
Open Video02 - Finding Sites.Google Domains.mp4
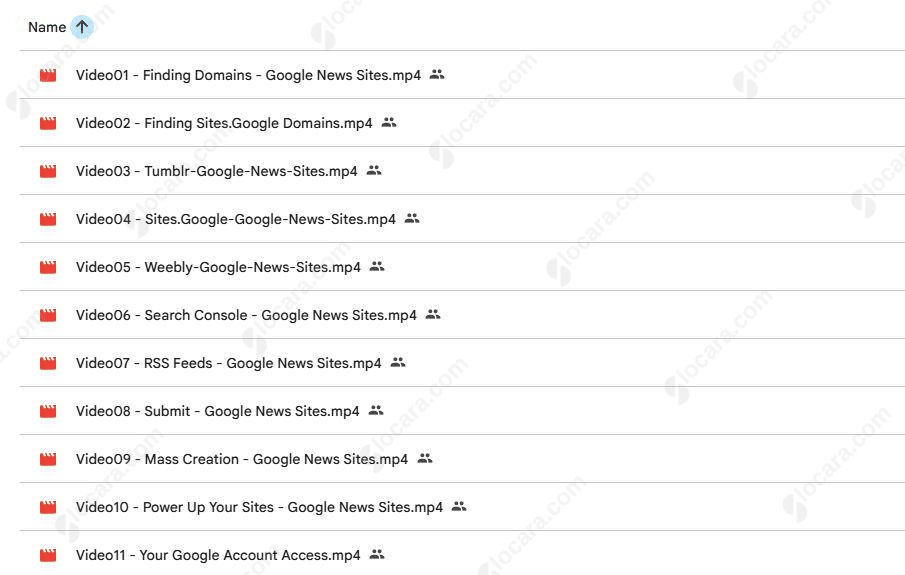click(224, 123)
